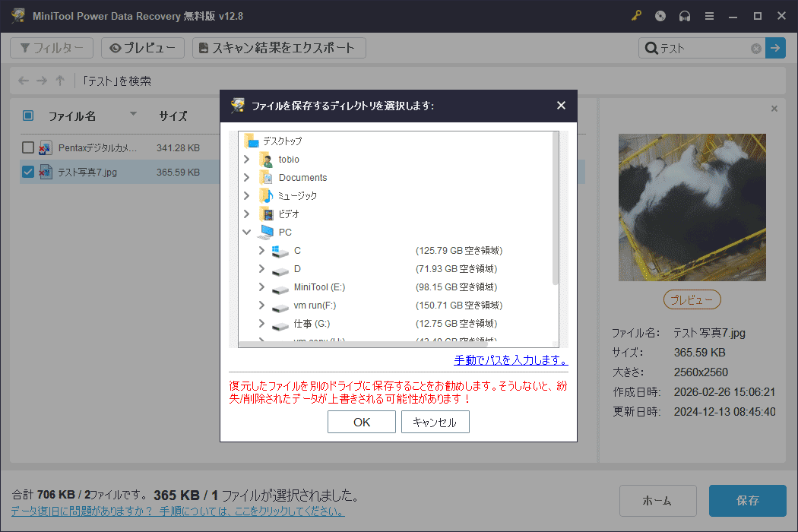Collapse the PC tree node
The height and width of the screenshot is (532, 798).
pyautogui.click(x=245, y=232)
